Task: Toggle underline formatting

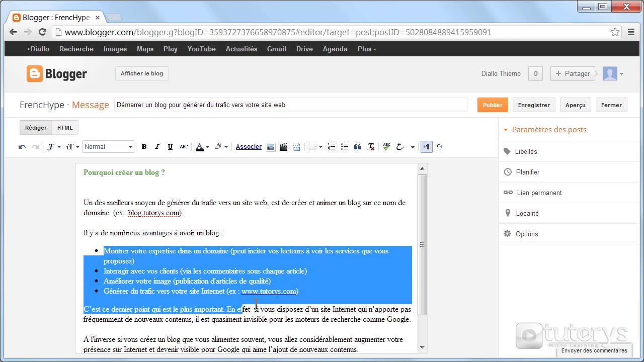Action: pyautogui.click(x=170, y=147)
